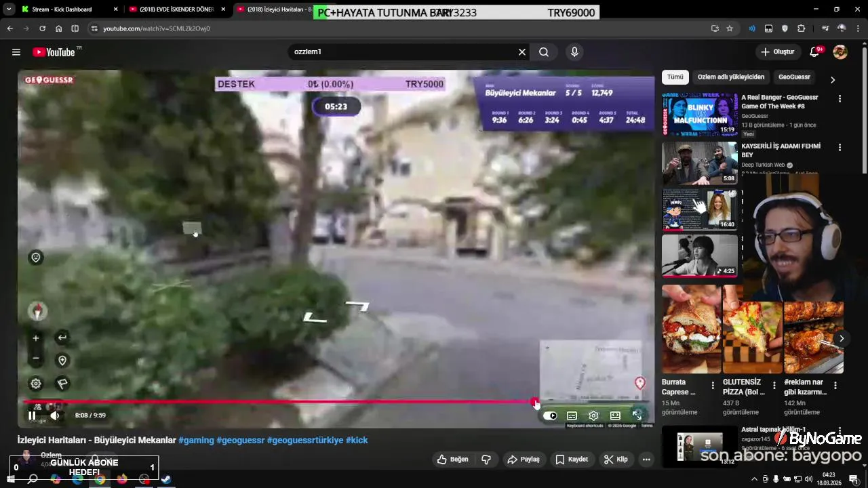The width and height of the screenshot is (868, 488).
Task: Open more actions under the video
Action: 646,460
